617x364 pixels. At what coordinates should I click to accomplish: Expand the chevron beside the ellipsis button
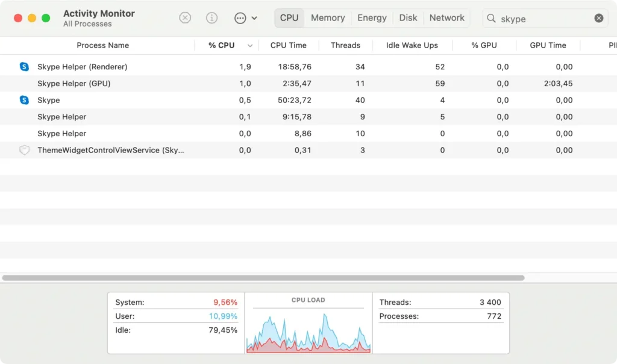tap(254, 18)
